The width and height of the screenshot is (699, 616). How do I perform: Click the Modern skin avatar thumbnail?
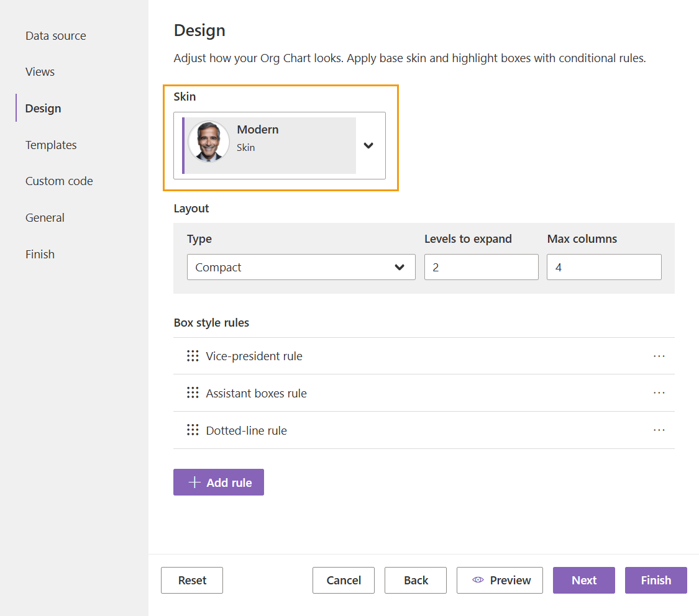209,142
